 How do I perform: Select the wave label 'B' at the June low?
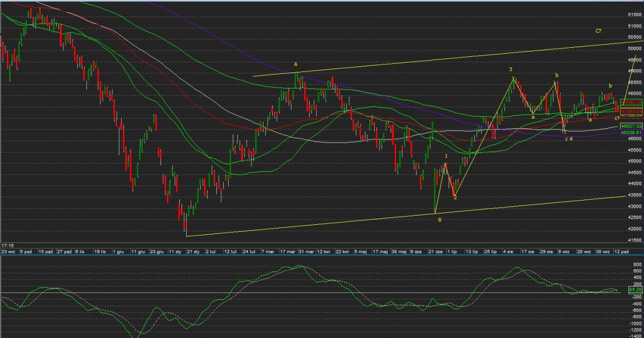[x=440, y=220]
